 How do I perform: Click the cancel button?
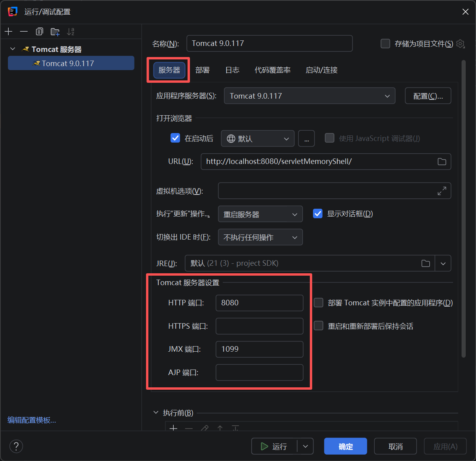coord(395,446)
